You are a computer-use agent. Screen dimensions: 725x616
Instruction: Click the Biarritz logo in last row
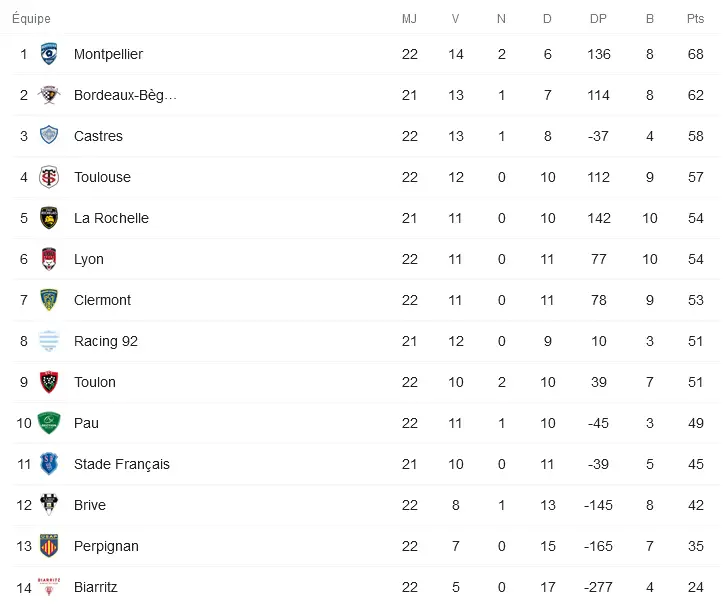pyautogui.click(x=48, y=587)
